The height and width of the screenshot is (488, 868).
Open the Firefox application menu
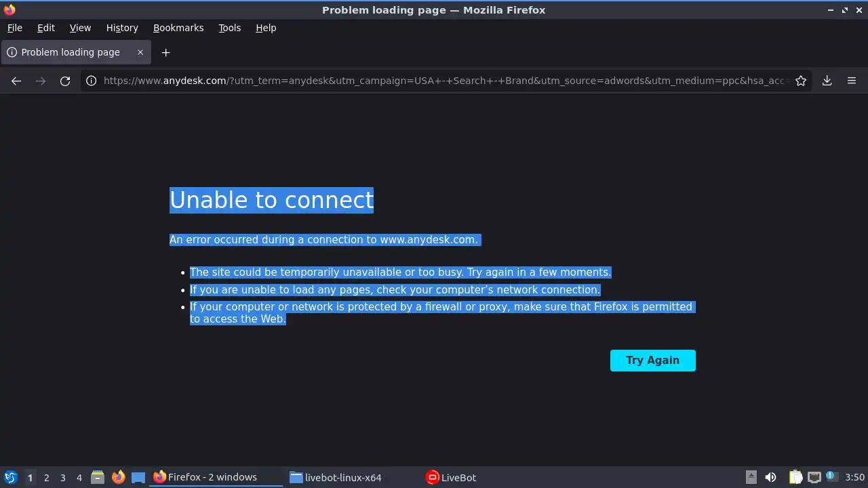pyautogui.click(x=852, y=81)
